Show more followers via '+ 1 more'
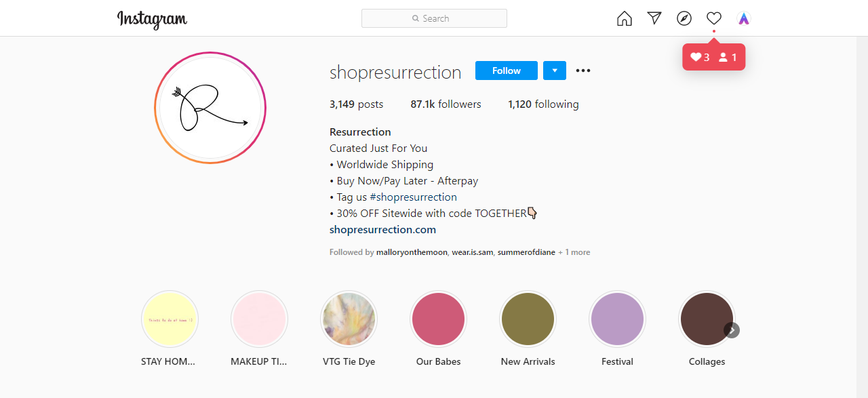Screen dimensions: 868x398 pyautogui.click(x=574, y=252)
